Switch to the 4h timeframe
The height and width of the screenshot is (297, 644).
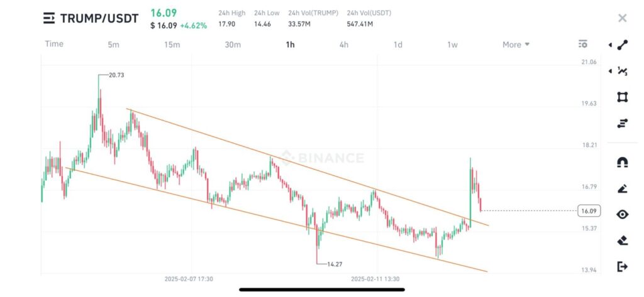(x=343, y=45)
